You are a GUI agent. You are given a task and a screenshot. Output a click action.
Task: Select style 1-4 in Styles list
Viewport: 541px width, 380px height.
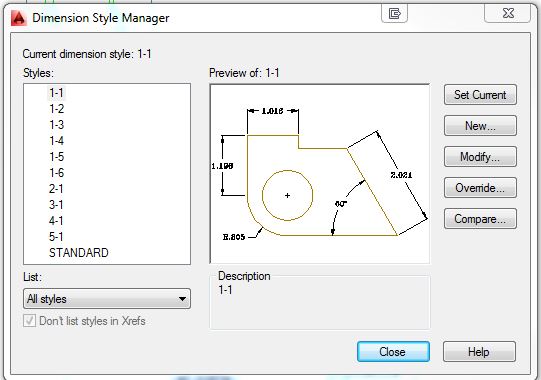pos(57,141)
